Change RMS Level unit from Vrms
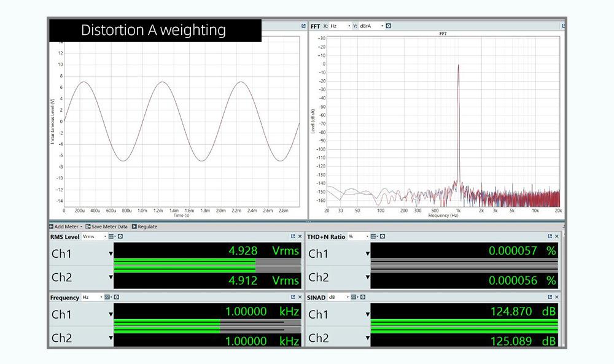 (x=94, y=236)
